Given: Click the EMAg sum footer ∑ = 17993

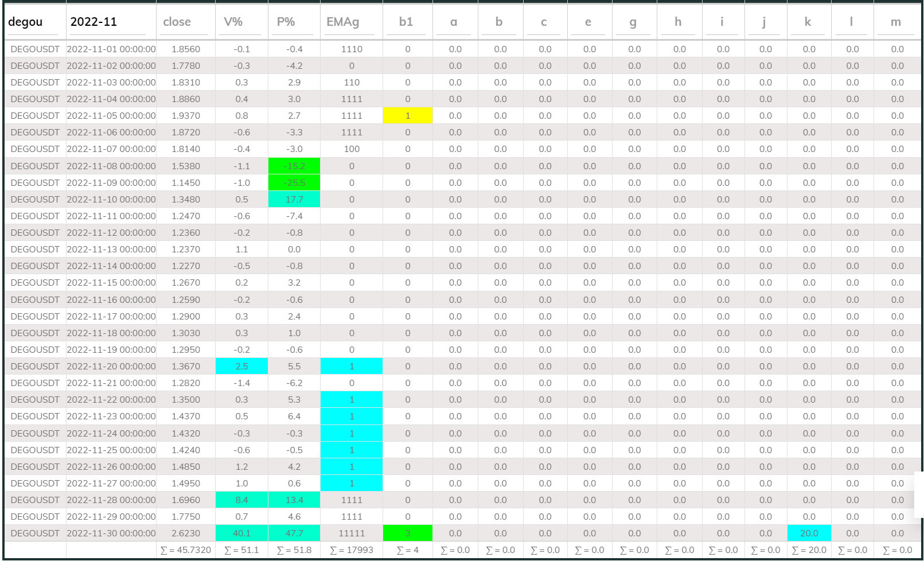Looking at the screenshot, I should click(x=352, y=550).
